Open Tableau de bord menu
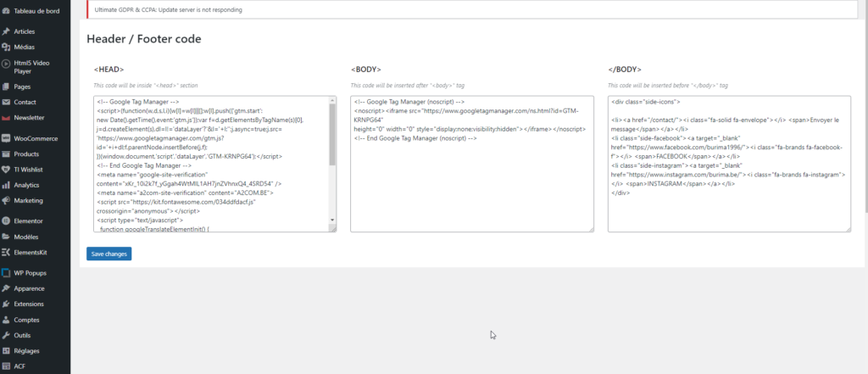The image size is (868, 374). pos(35,11)
